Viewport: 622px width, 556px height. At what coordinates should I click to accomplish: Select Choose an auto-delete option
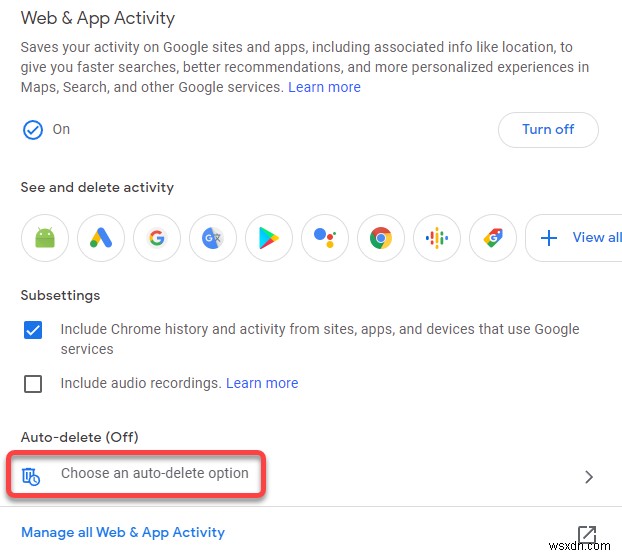(155, 473)
